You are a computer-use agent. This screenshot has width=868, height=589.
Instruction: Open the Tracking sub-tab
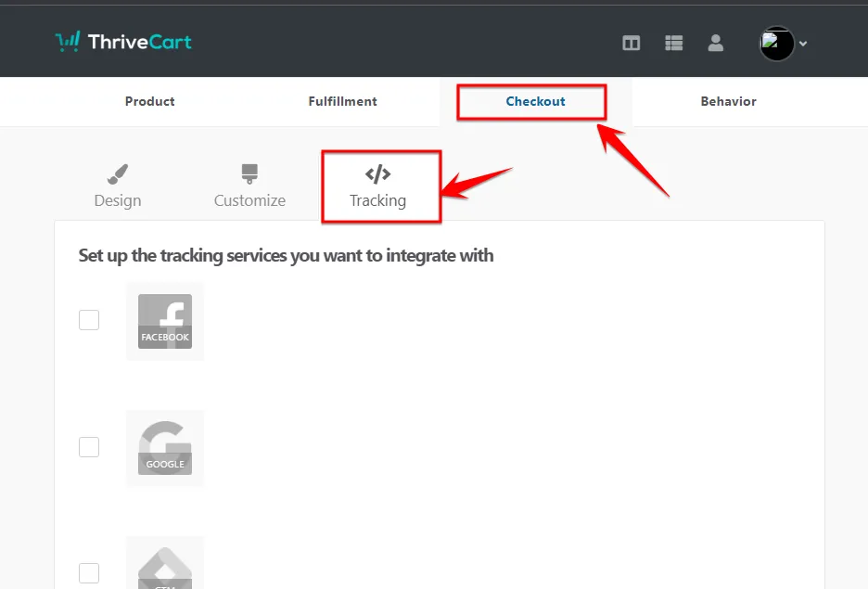pyautogui.click(x=378, y=186)
